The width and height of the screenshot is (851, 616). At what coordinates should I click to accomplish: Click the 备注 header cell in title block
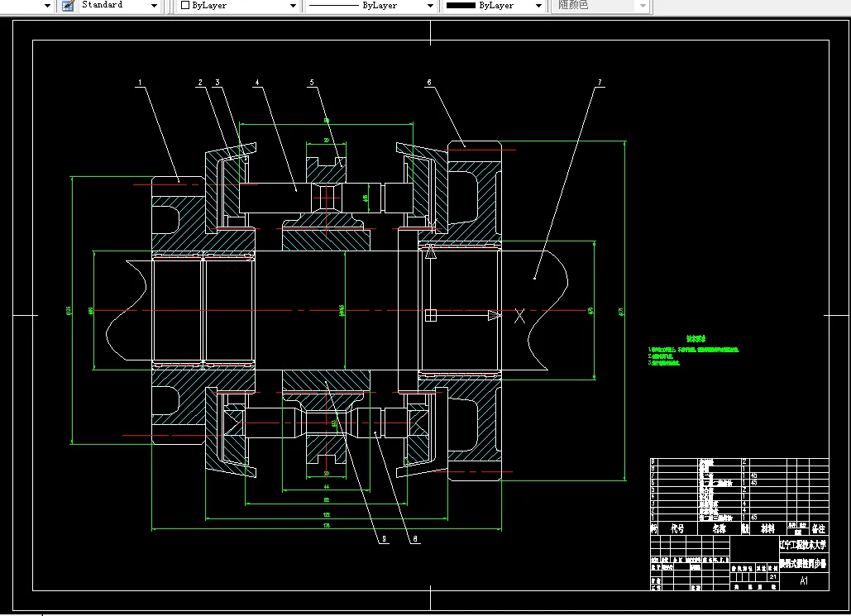click(x=819, y=528)
